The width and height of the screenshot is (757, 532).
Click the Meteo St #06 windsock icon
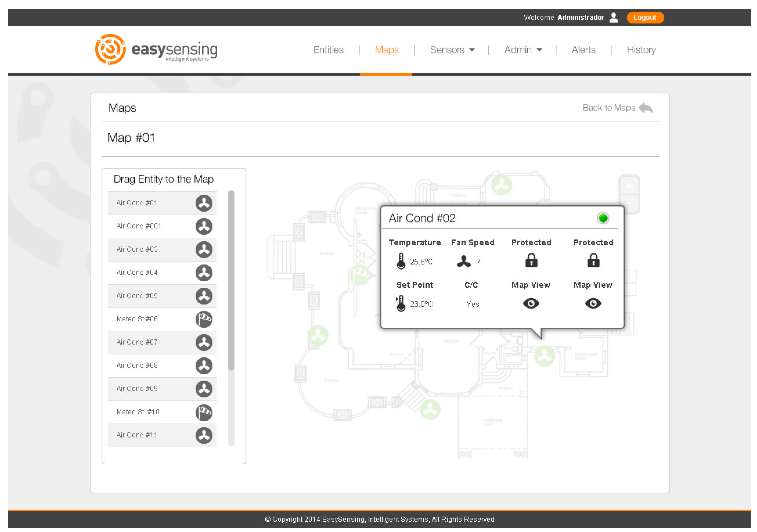204,319
